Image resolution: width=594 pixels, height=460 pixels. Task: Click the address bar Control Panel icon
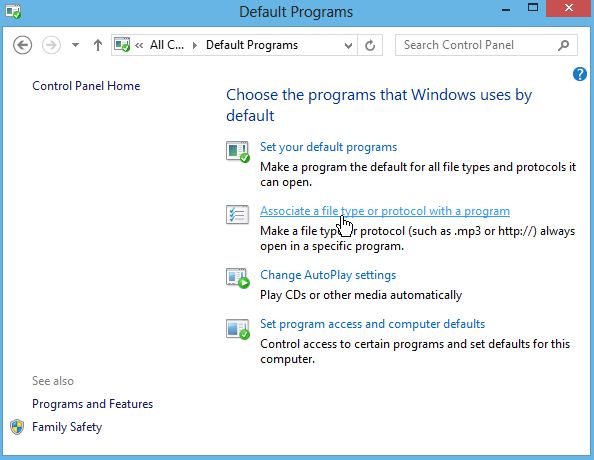(122, 45)
